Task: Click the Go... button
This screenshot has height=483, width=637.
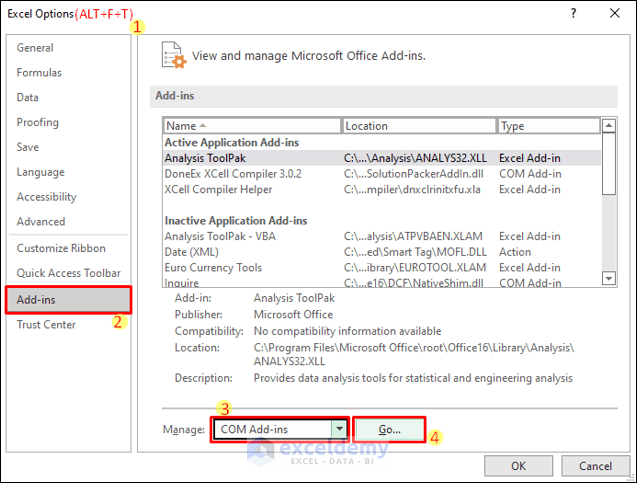Action: point(389,429)
